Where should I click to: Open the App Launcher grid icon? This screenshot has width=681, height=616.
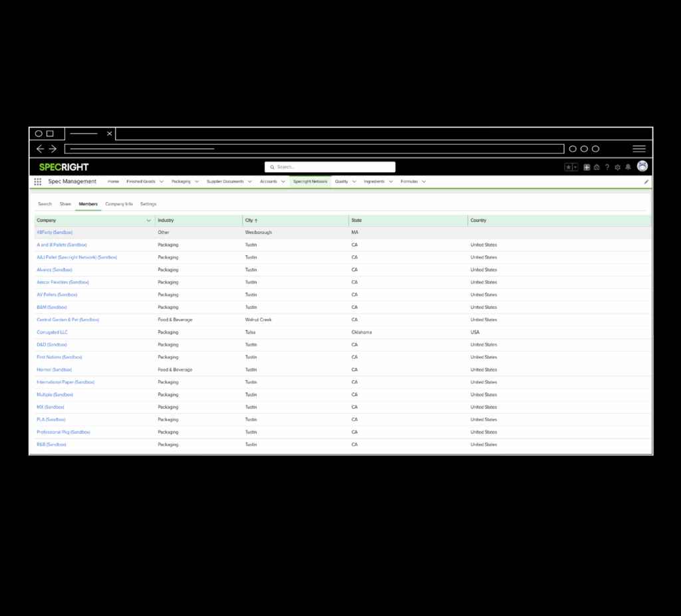coord(38,181)
